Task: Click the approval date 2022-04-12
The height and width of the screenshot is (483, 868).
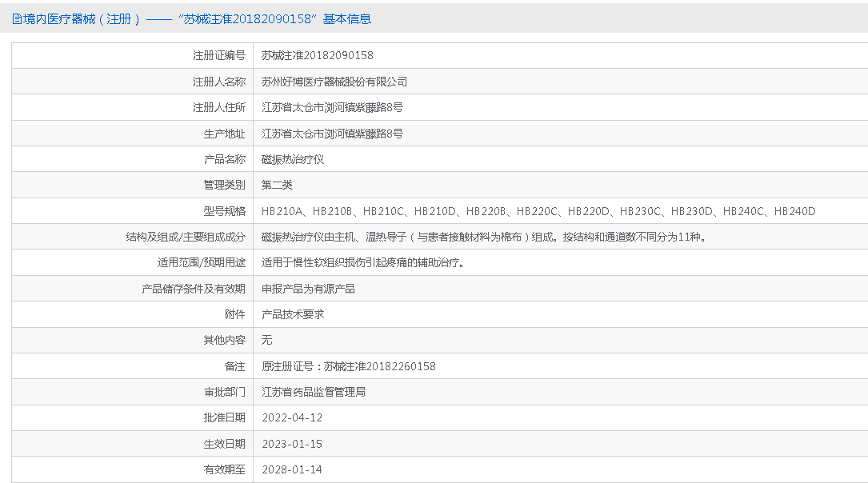Action: coord(292,417)
